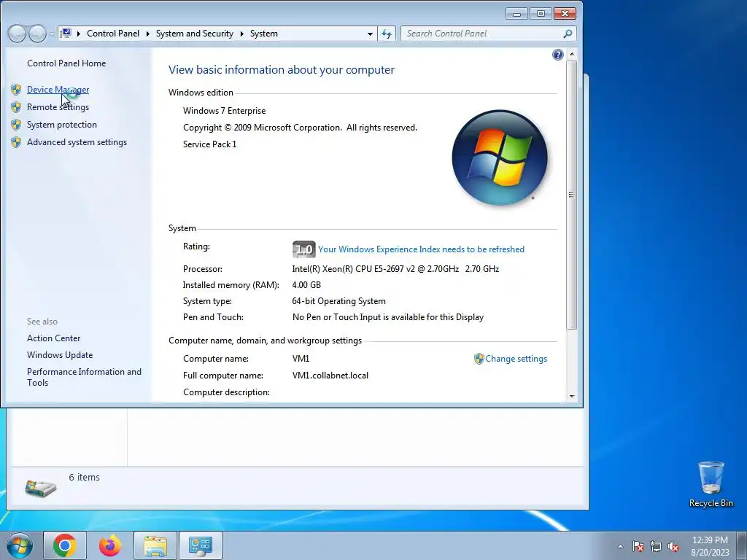Open clock showing 12:39 PM
This screenshot has width=747, height=560.
(x=710, y=546)
